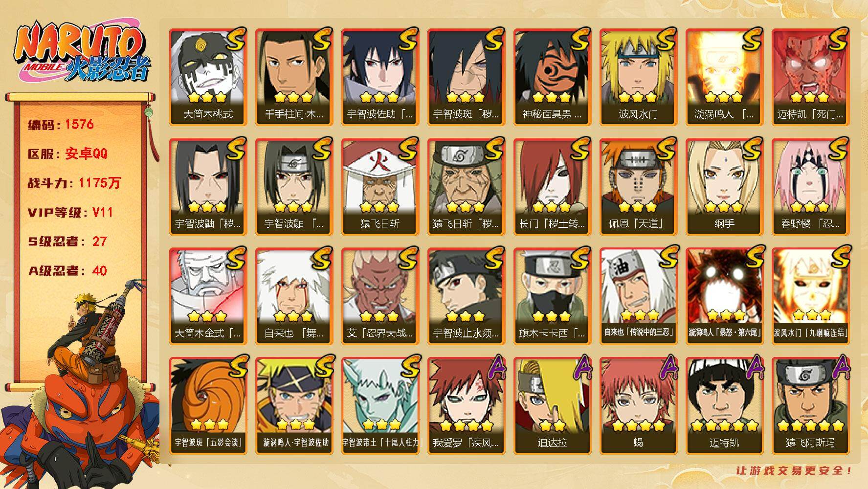The width and height of the screenshot is (868, 489).
Task: Select 宇智波带土「十尾人柱力」 card
Action: click(380, 405)
